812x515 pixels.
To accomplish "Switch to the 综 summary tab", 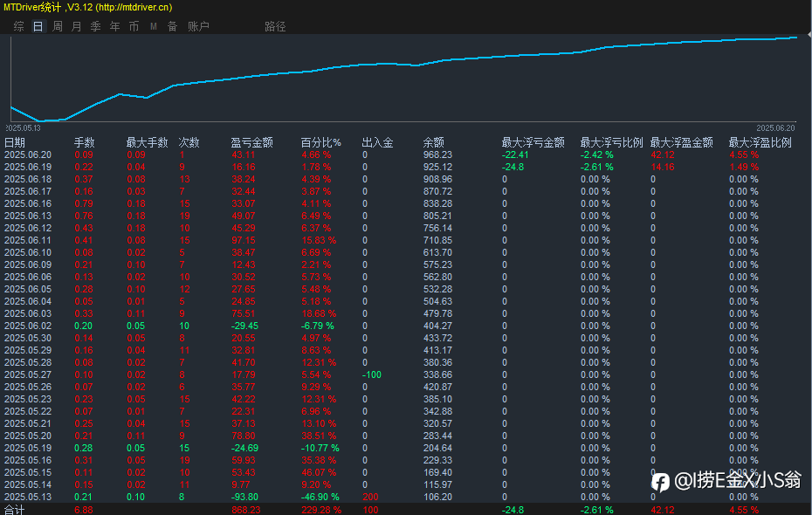I will (18, 26).
